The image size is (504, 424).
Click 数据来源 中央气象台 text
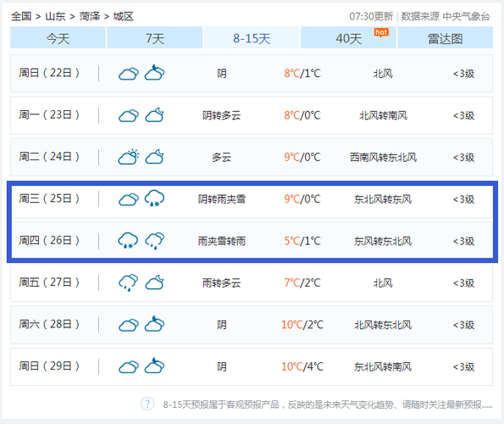(x=446, y=16)
